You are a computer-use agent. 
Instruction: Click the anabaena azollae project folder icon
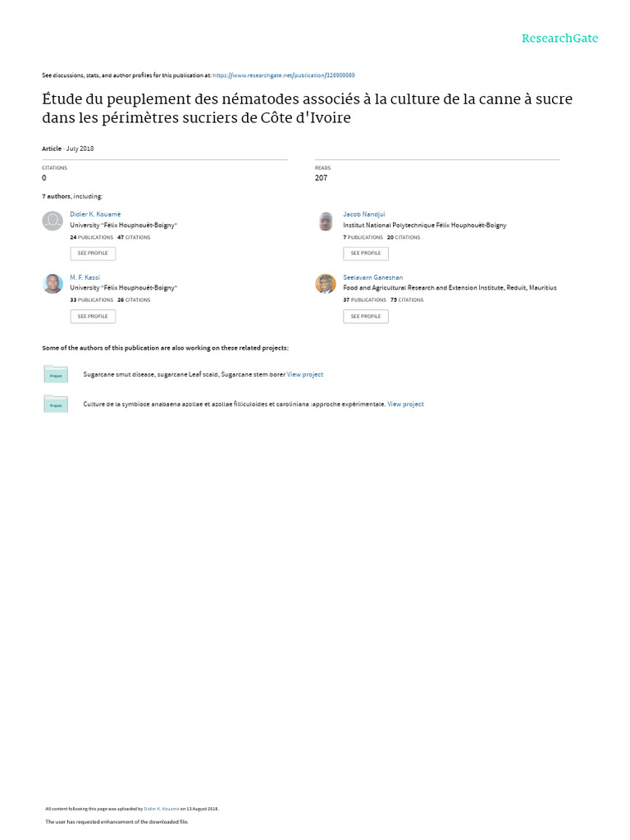[56, 404]
